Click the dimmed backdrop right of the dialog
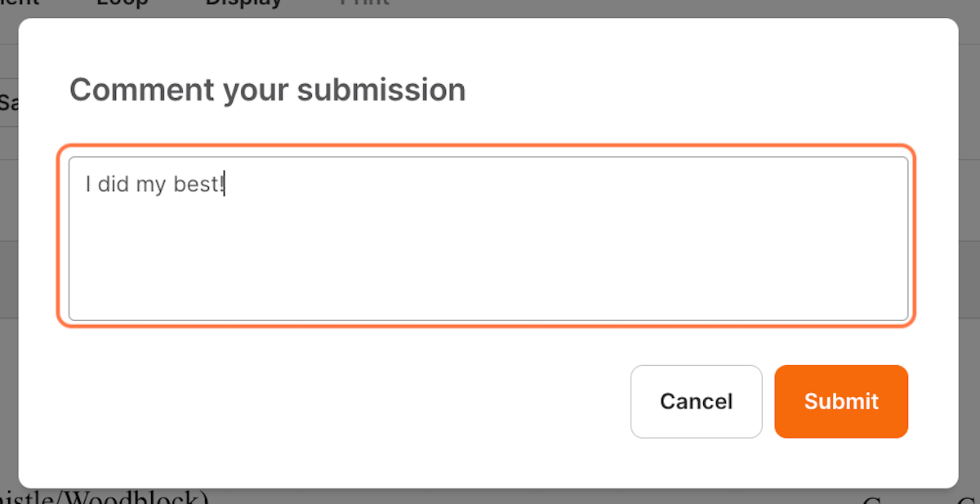The width and height of the screenshot is (980, 504). click(x=969, y=245)
